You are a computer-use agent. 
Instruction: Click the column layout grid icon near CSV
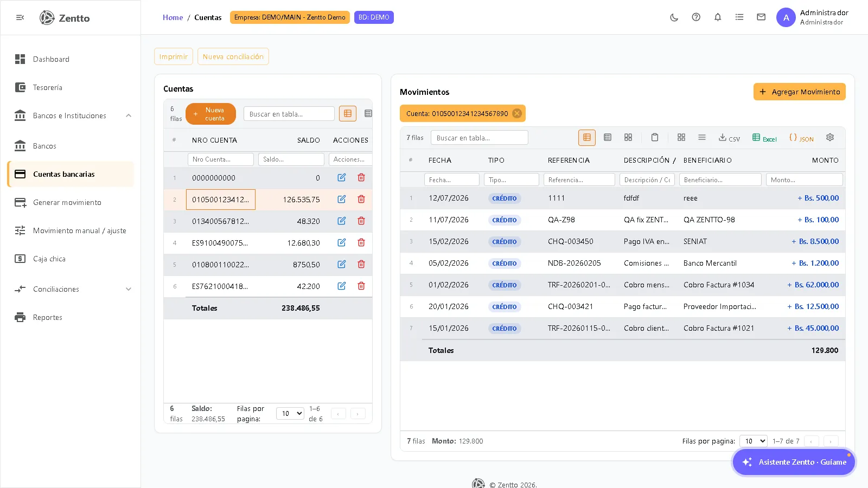681,138
